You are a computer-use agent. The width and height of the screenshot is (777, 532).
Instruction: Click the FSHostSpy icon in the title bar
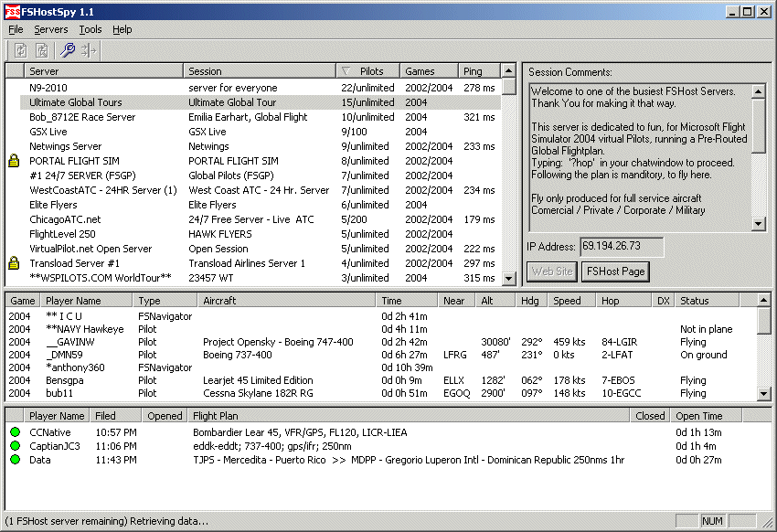pyautogui.click(x=13, y=12)
